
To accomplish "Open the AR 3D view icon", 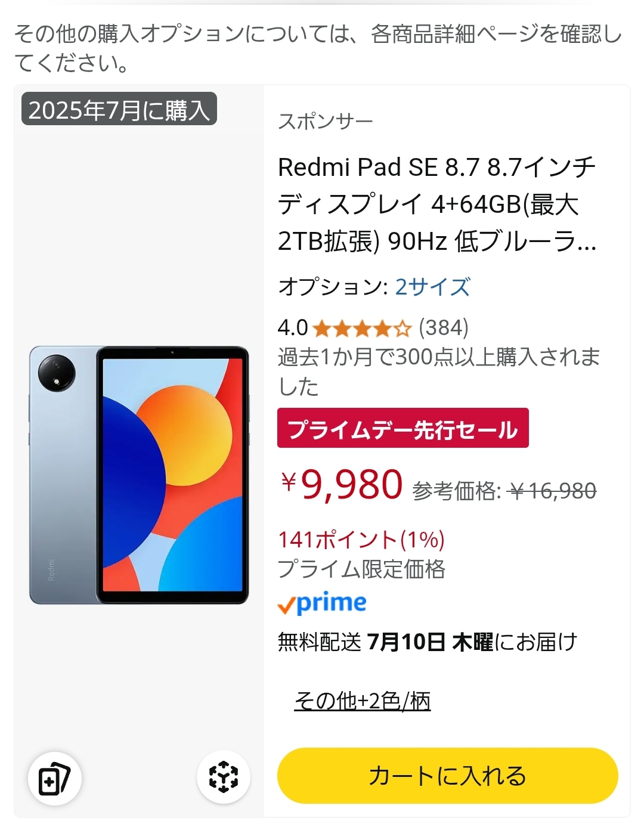I will click(224, 777).
